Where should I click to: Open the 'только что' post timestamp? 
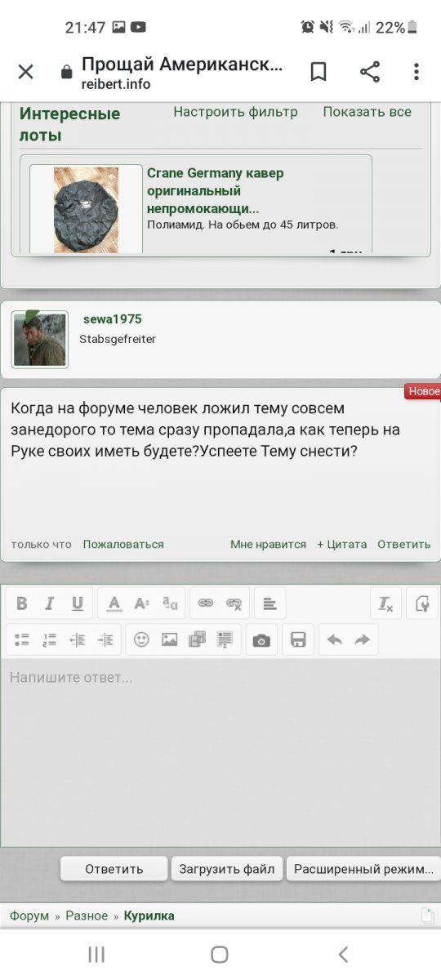pyautogui.click(x=41, y=544)
